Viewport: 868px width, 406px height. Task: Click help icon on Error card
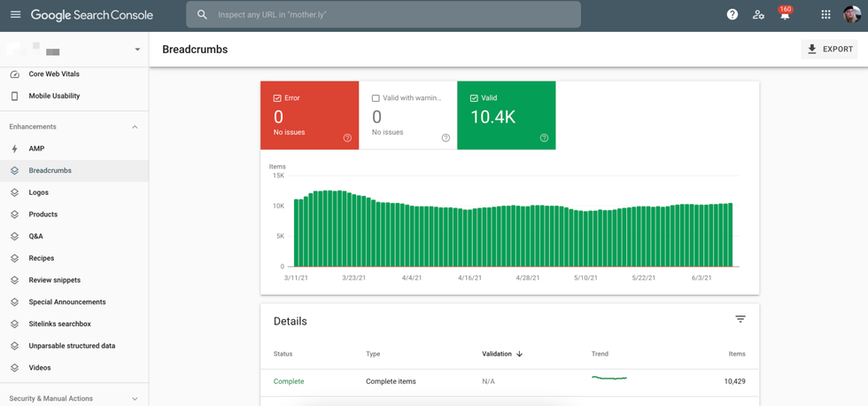[x=347, y=138]
